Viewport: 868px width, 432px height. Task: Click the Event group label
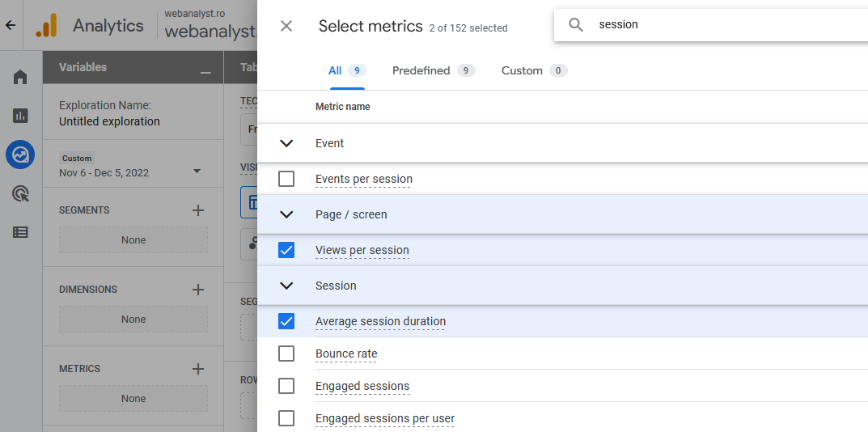pos(329,143)
